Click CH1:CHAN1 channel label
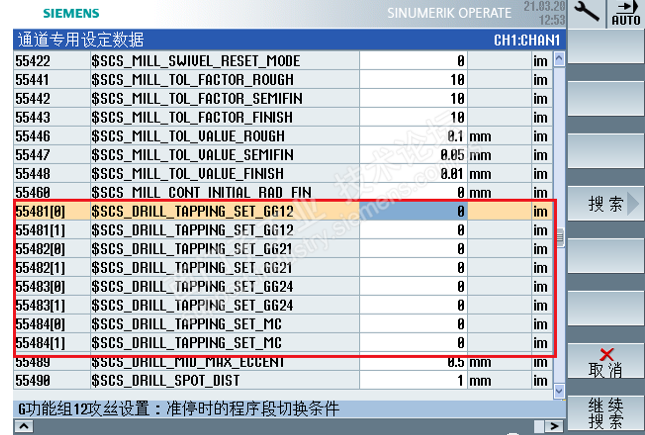Viewport: 645px width, 435px height. (527, 40)
